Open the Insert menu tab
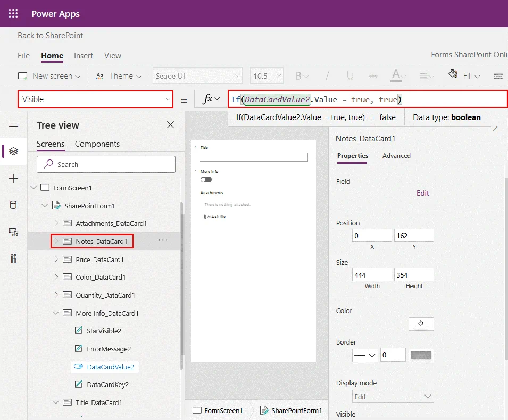508x420 pixels. (84, 56)
